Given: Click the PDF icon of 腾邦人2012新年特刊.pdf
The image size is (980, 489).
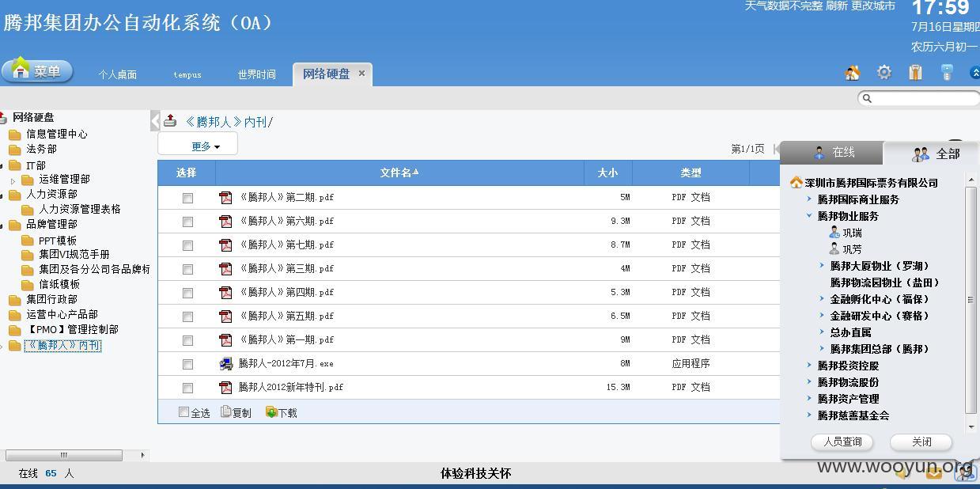Looking at the screenshot, I should point(225,388).
